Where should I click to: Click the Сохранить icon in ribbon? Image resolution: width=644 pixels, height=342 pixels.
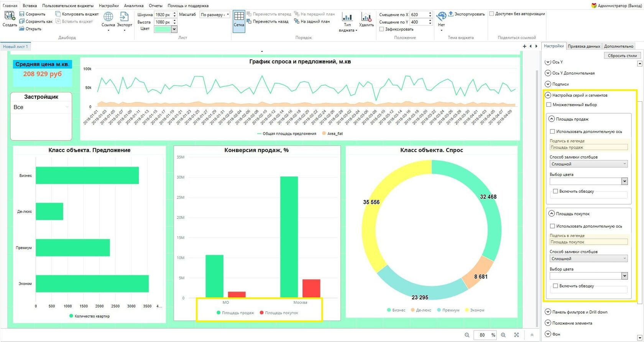[22, 14]
